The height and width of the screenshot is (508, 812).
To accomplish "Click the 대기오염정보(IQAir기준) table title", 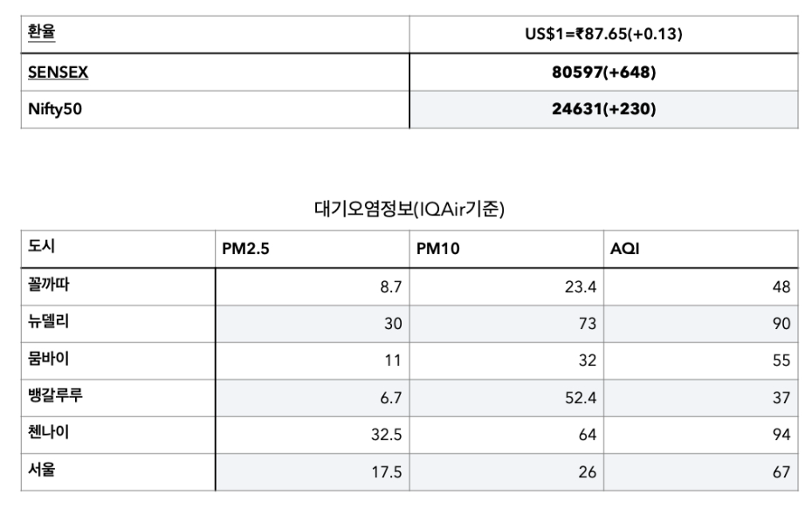I will [x=409, y=209].
